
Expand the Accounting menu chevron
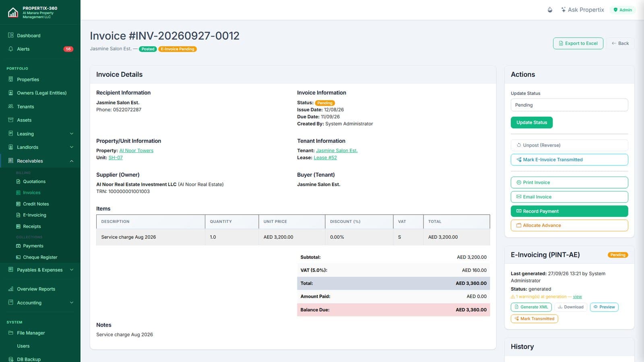[72, 302]
